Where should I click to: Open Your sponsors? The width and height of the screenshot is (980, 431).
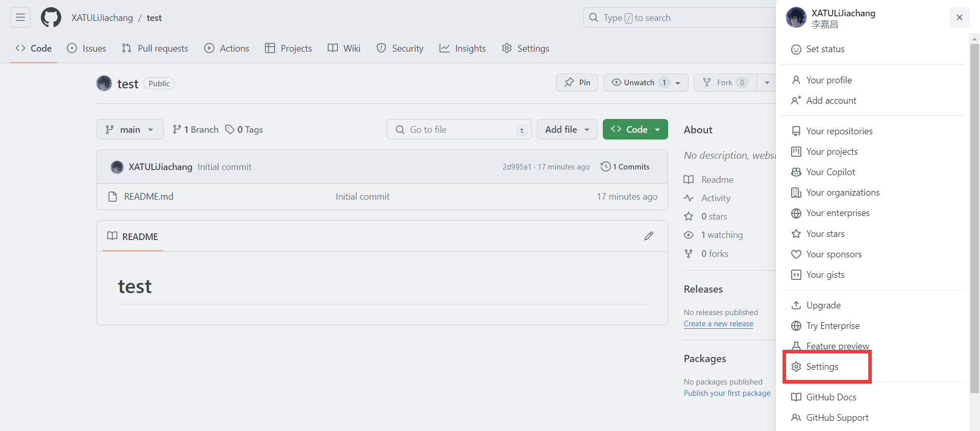tap(872, 254)
